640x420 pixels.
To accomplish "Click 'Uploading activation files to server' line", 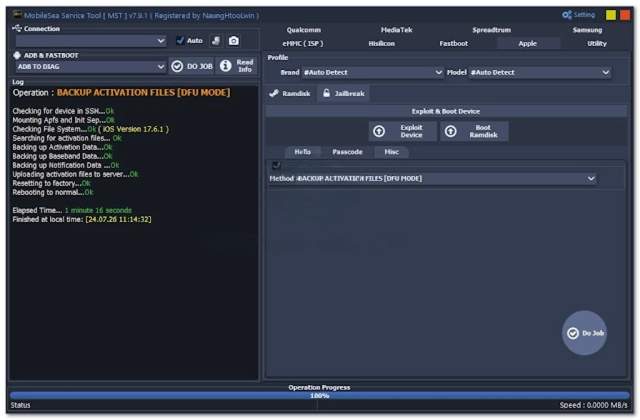I will tap(75, 174).
